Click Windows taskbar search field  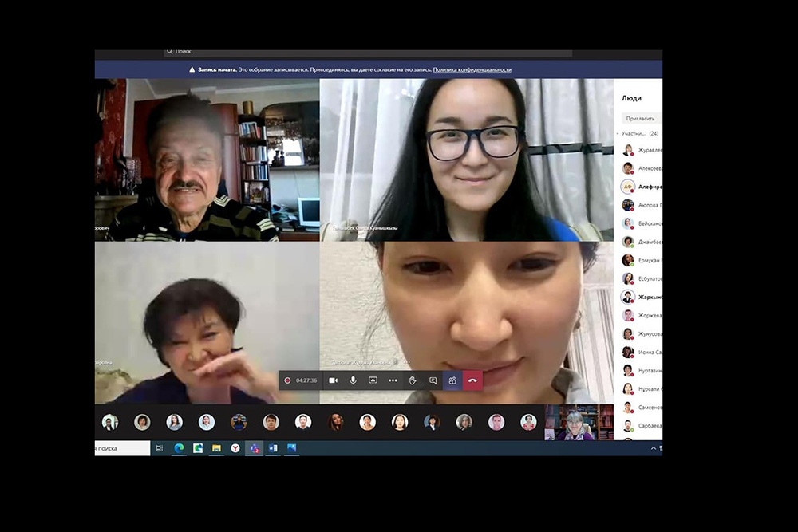[x=122, y=448]
